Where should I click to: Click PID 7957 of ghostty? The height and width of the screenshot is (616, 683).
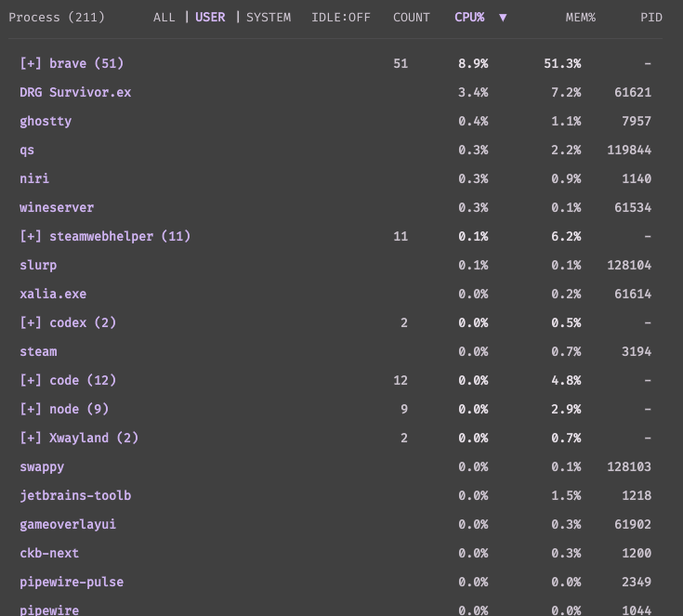pyautogui.click(x=637, y=121)
